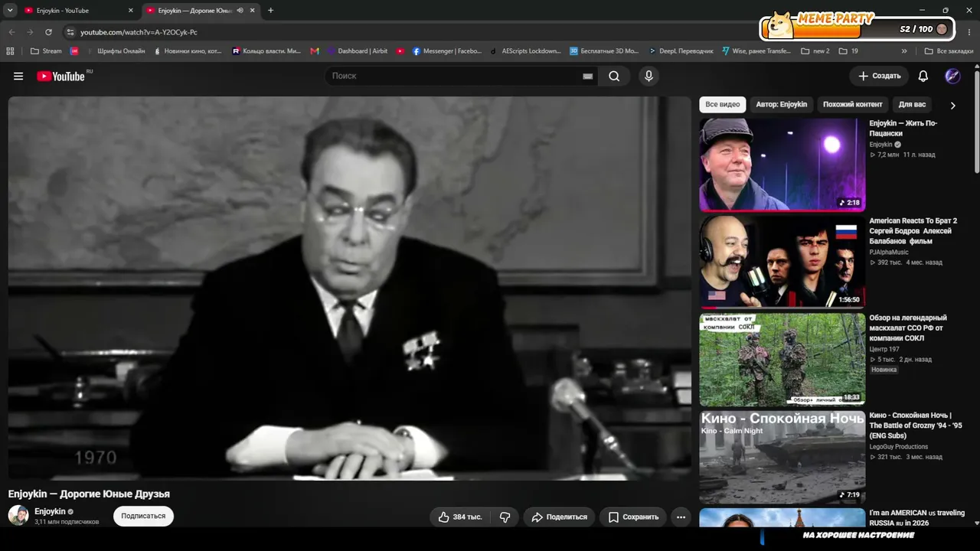Open the LegoGuy Productions channel name
Screen dimensions: 980x551
tap(898, 446)
